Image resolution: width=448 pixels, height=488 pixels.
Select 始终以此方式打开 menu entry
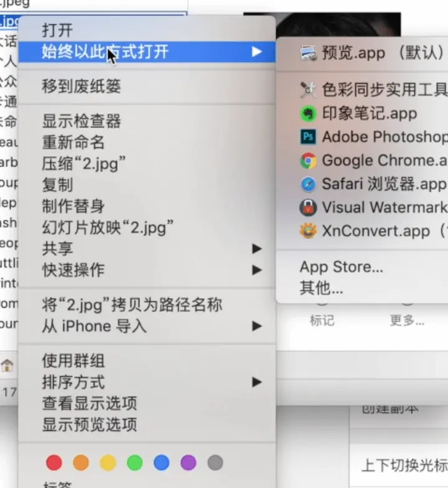147,52
